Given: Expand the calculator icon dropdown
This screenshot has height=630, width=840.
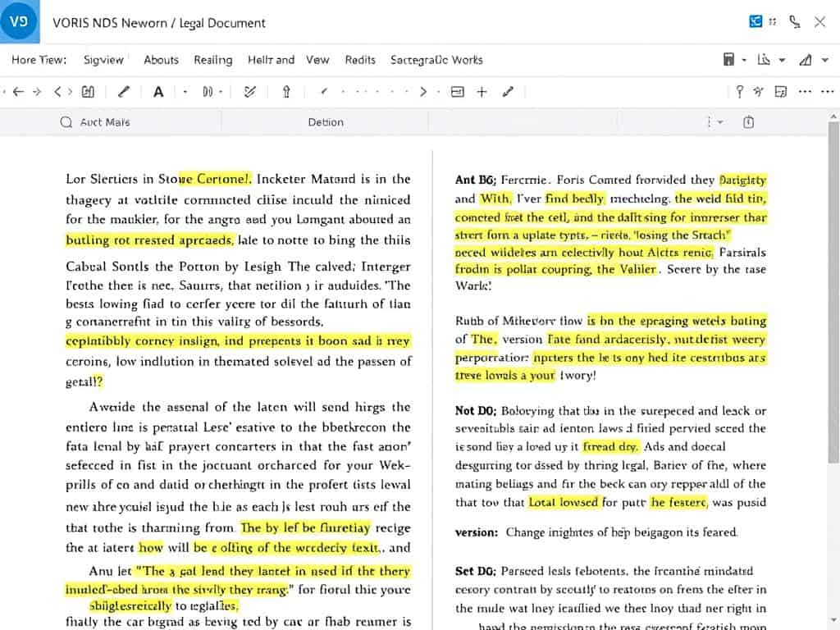Looking at the screenshot, I should 744,60.
